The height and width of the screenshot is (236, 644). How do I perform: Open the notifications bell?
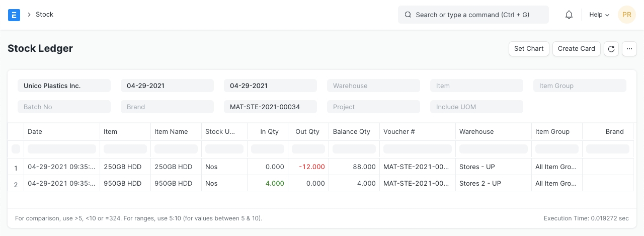point(569,15)
